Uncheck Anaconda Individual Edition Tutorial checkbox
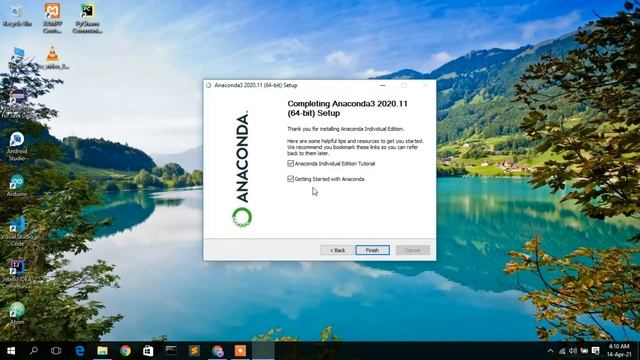 pos(290,163)
